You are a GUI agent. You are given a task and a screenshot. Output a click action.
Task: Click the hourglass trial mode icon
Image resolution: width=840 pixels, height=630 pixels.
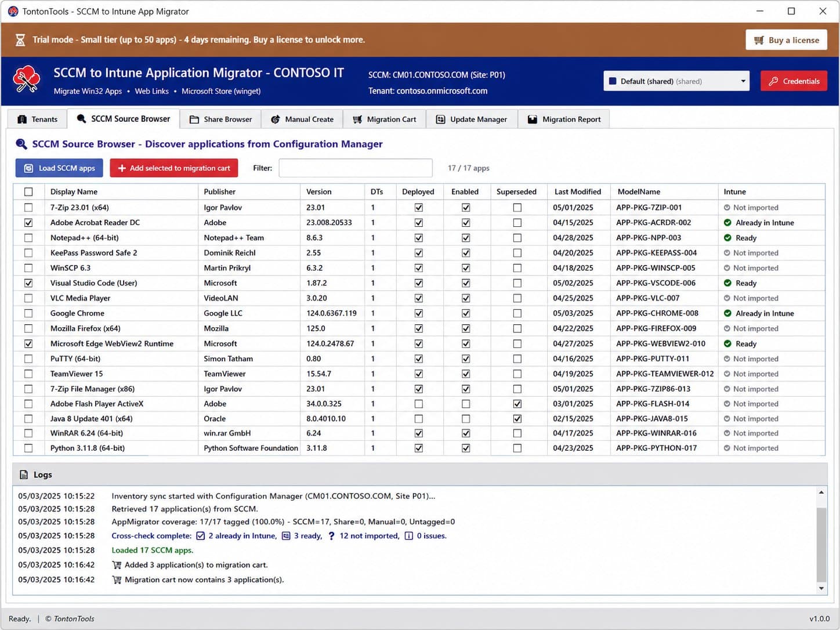20,40
